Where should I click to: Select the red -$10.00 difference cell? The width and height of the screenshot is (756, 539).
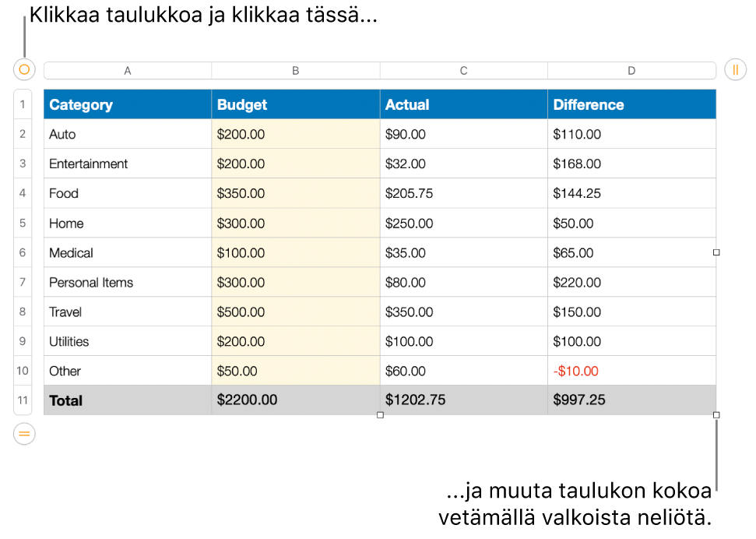(x=631, y=371)
